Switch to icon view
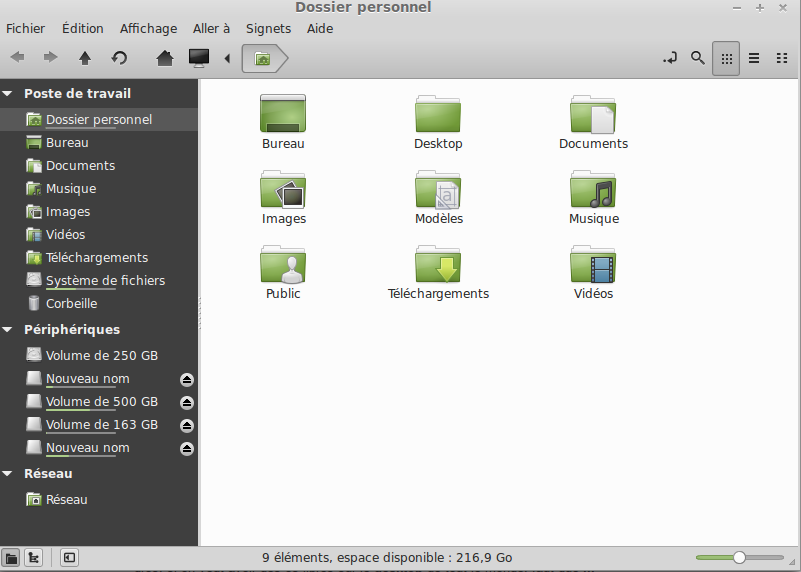Viewport: 801px width, 572px height. 726,58
